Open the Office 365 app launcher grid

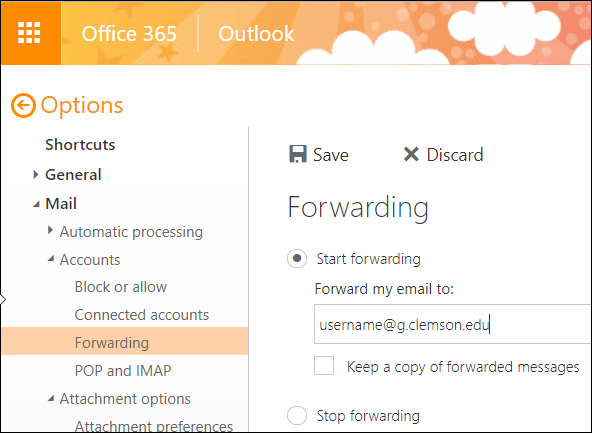(29, 33)
